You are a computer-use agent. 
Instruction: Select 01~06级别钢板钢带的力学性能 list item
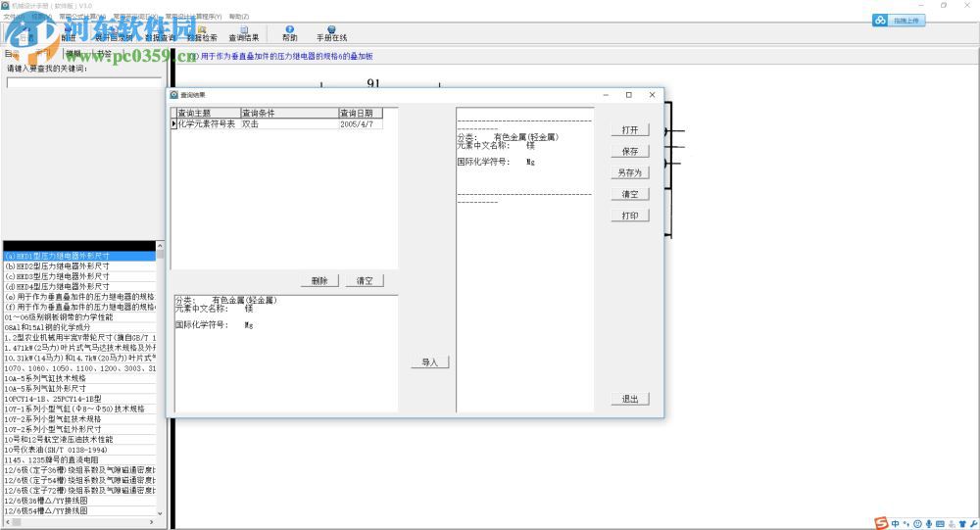click(x=79, y=316)
